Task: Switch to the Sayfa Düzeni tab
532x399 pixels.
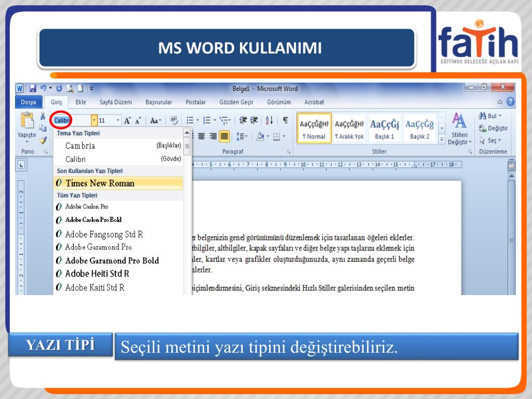Action: pos(116,102)
